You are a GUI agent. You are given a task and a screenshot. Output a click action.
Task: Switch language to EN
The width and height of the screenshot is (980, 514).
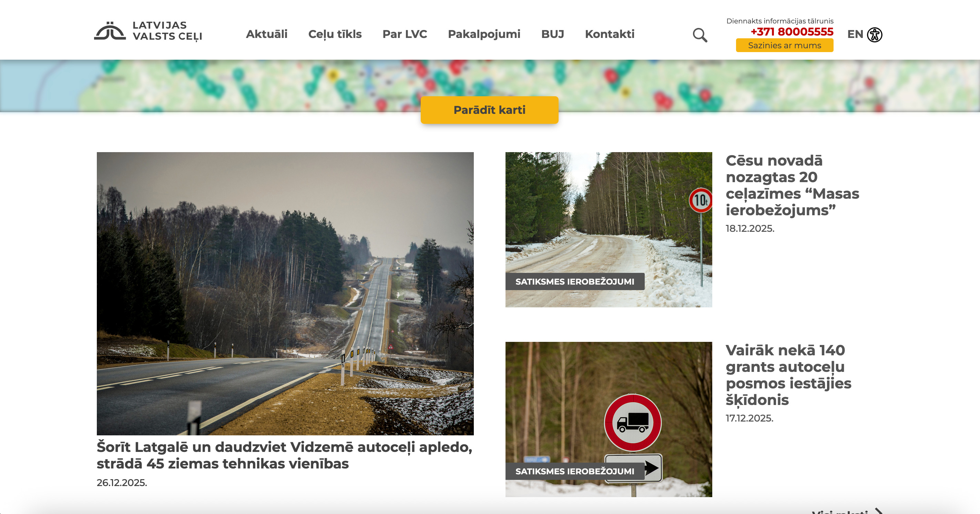[855, 34]
